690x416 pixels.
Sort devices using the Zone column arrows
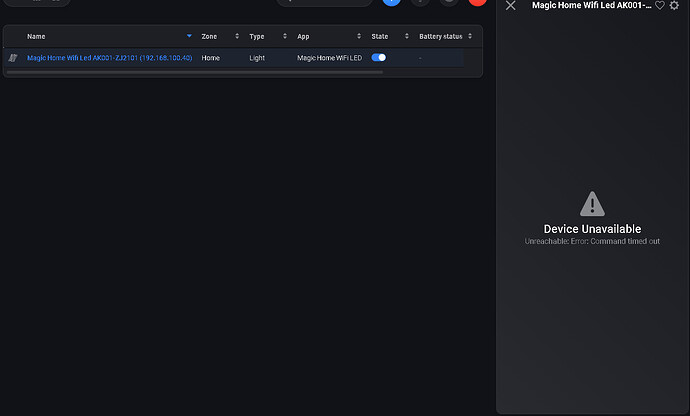point(237,36)
